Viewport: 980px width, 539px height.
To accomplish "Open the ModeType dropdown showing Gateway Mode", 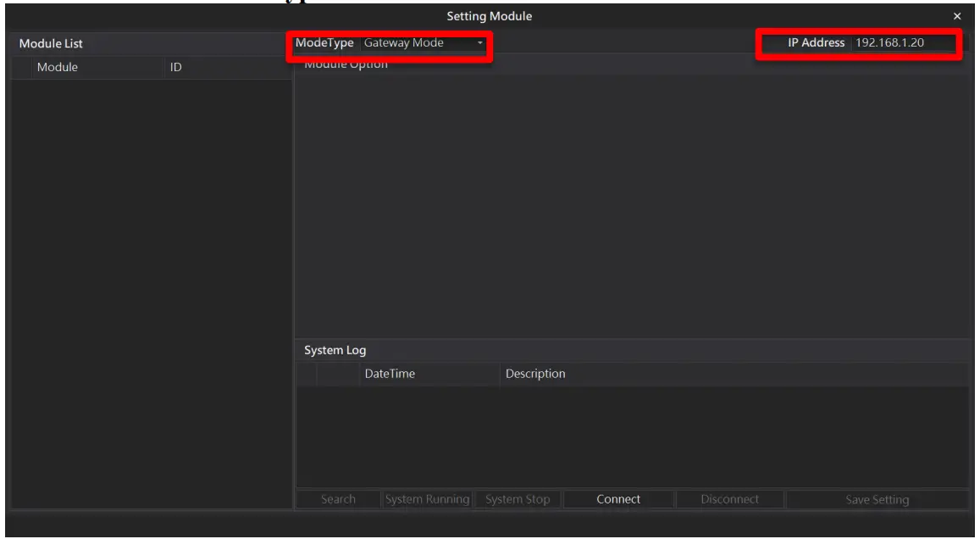I will tap(424, 43).
